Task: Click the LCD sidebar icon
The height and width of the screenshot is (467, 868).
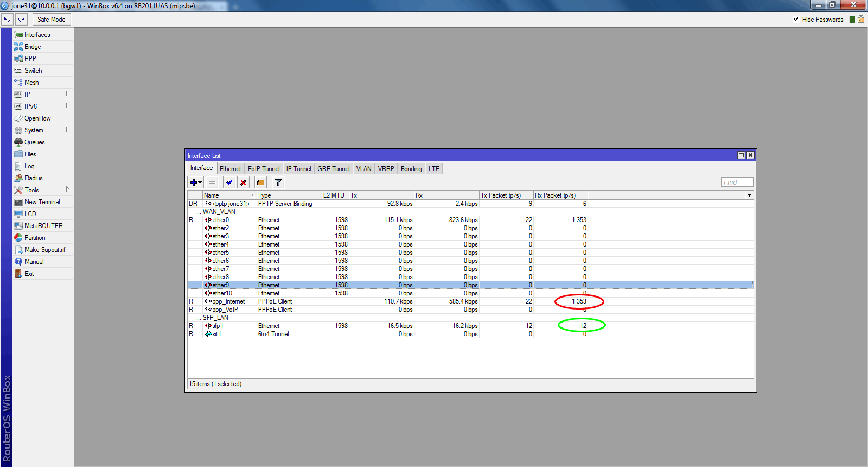Action: click(18, 214)
